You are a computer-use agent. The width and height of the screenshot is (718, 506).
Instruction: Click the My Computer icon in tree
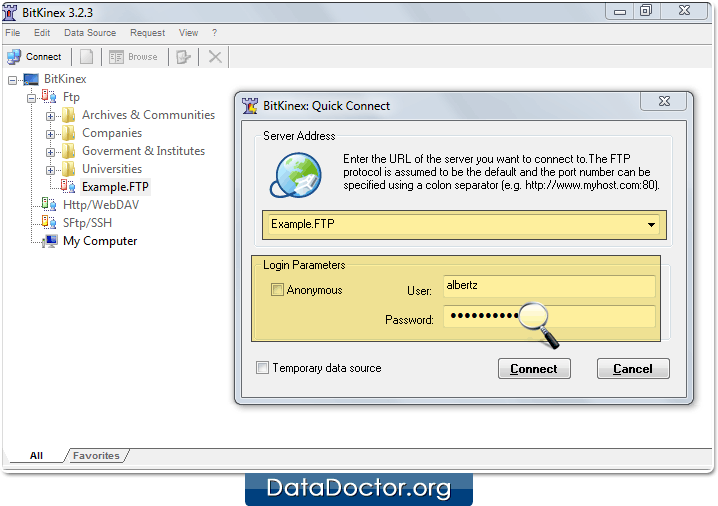point(49,241)
